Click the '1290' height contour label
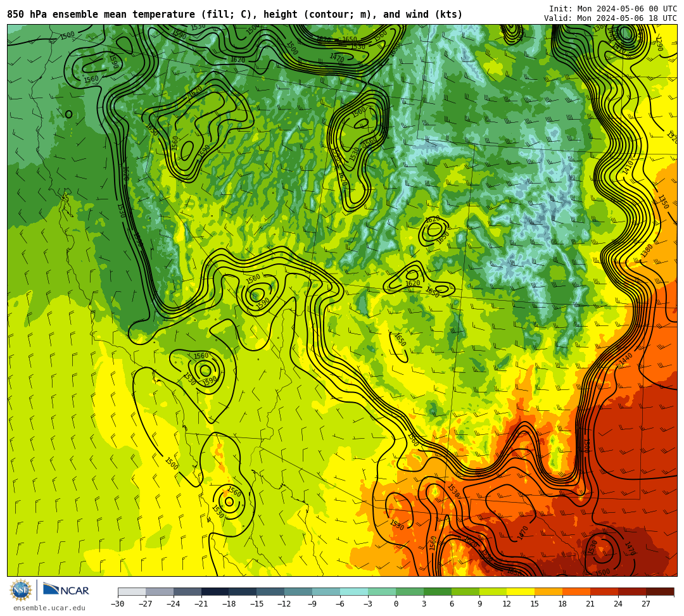Screen dimensions: 684x616 tap(659, 44)
